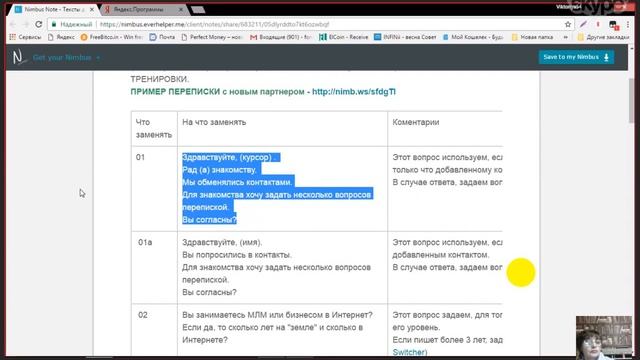Image resolution: width=640 pixels, height=360 pixels.
Task: Open the FreeBitco.in bookmark
Action: pos(111,37)
